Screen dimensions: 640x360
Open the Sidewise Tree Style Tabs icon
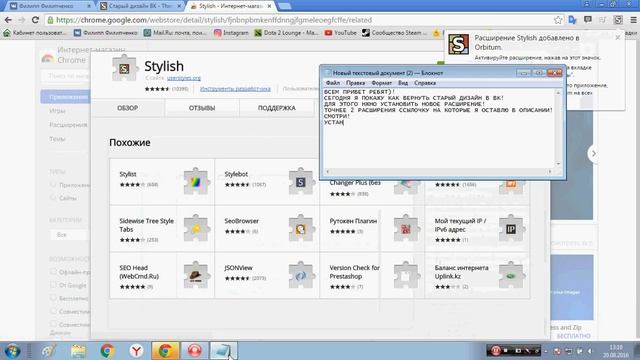[197, 228]
